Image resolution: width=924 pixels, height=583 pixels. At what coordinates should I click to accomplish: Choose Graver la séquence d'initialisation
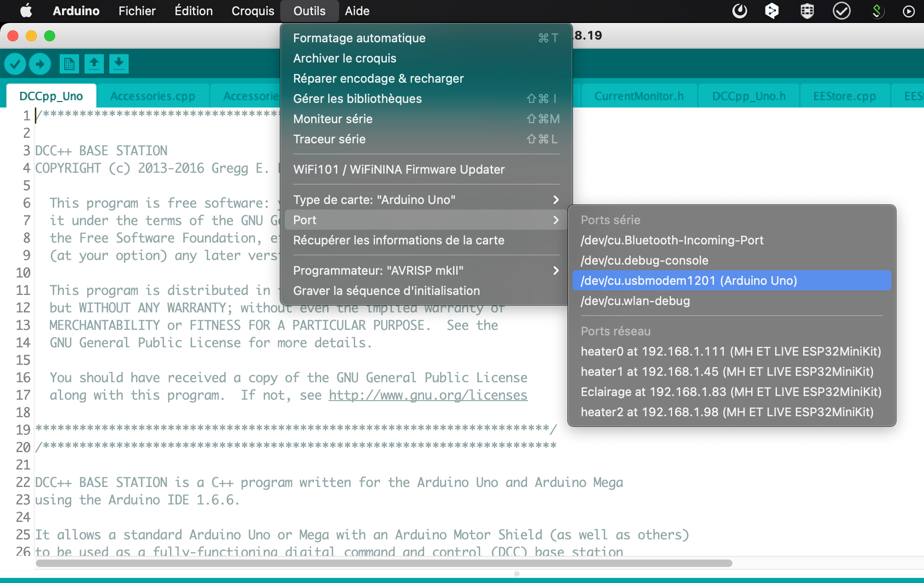[x=426, y=291]
